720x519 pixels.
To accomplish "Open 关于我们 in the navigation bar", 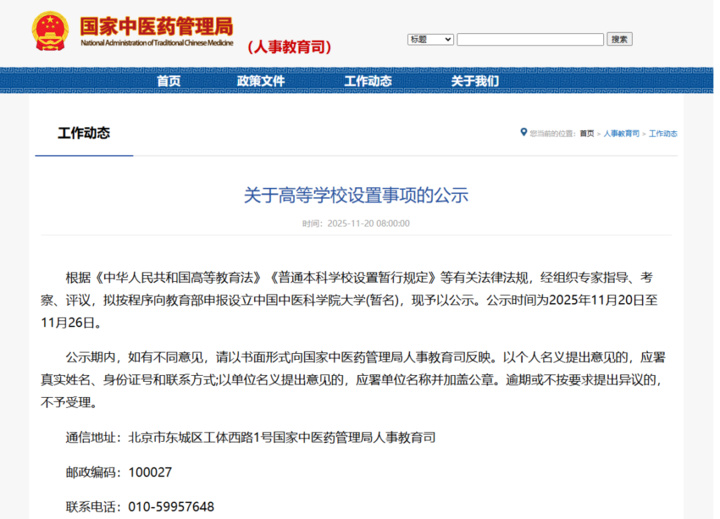I will click(474, 81).
